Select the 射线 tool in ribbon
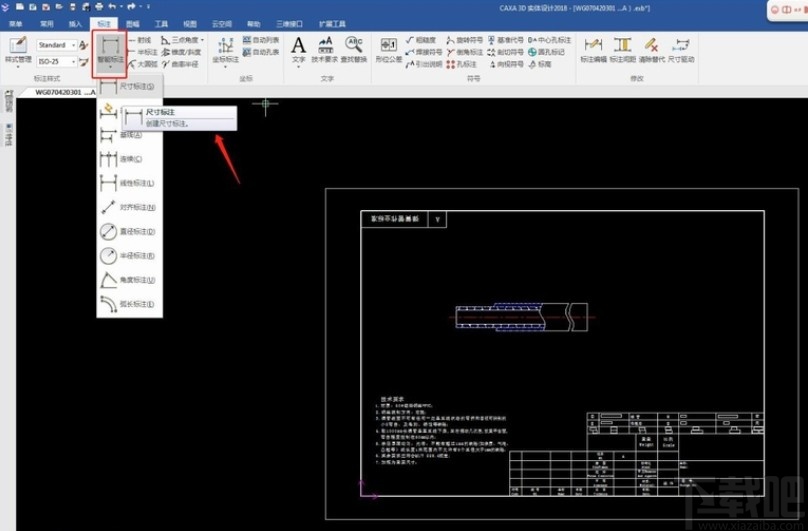Viewport: 808px width, 531px height. pyautogui.click(x=140, y=40)
